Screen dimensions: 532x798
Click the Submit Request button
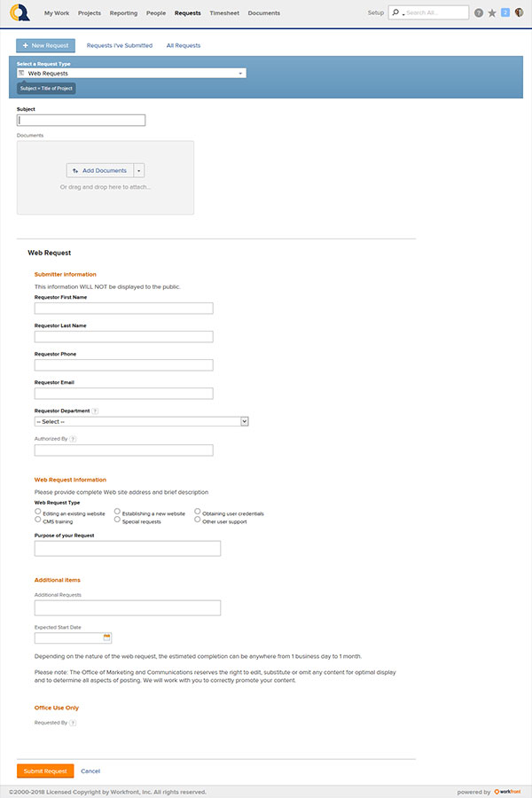point(45,771)
